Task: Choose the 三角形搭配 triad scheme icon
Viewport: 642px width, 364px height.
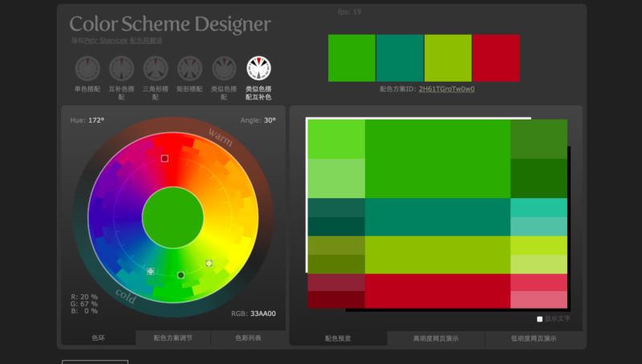Action: coord(156,67)
